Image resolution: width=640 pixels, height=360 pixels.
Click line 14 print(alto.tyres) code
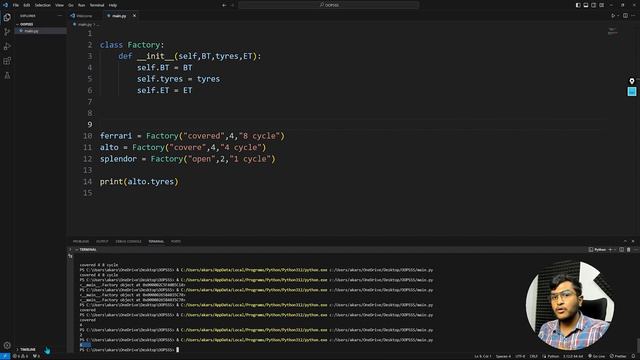[x=139, y=182]
